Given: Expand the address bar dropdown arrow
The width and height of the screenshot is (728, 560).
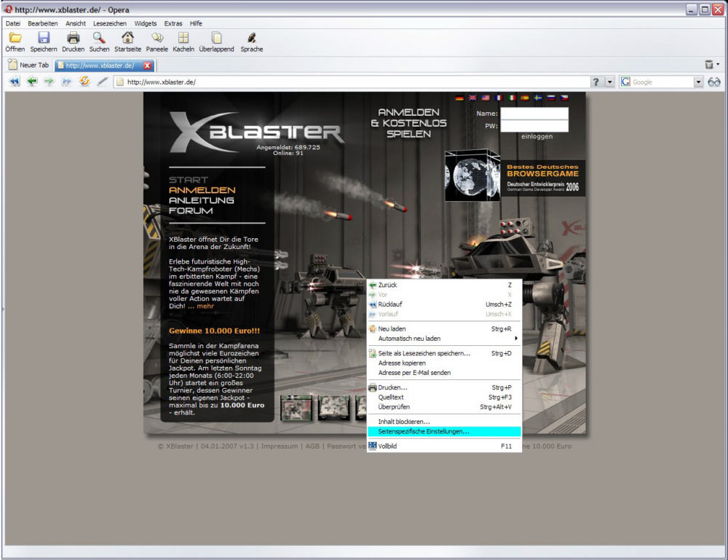Looking at the screenshot, I should click(x=610, y=82).
